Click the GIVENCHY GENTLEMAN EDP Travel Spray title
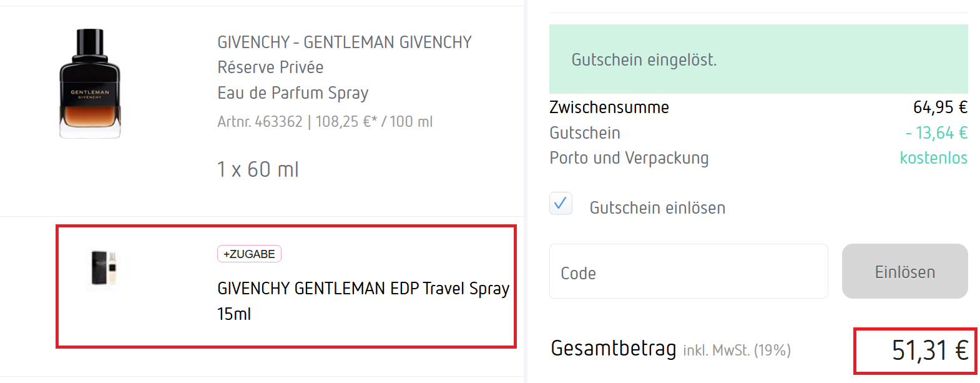Viewport: 980px width, 383px height. pos(363,289)
